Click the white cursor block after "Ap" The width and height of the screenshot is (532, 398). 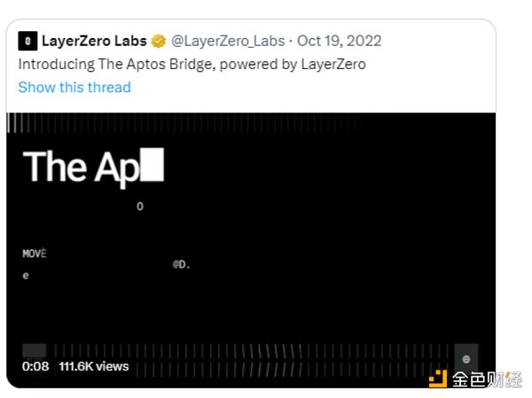coord(153,167)
